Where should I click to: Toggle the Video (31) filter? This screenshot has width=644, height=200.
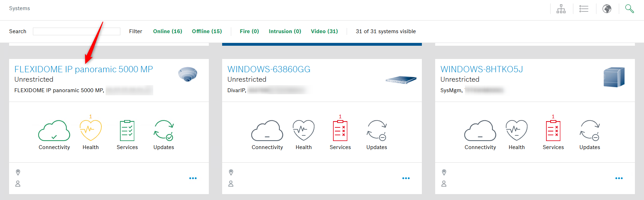(324, 31)
